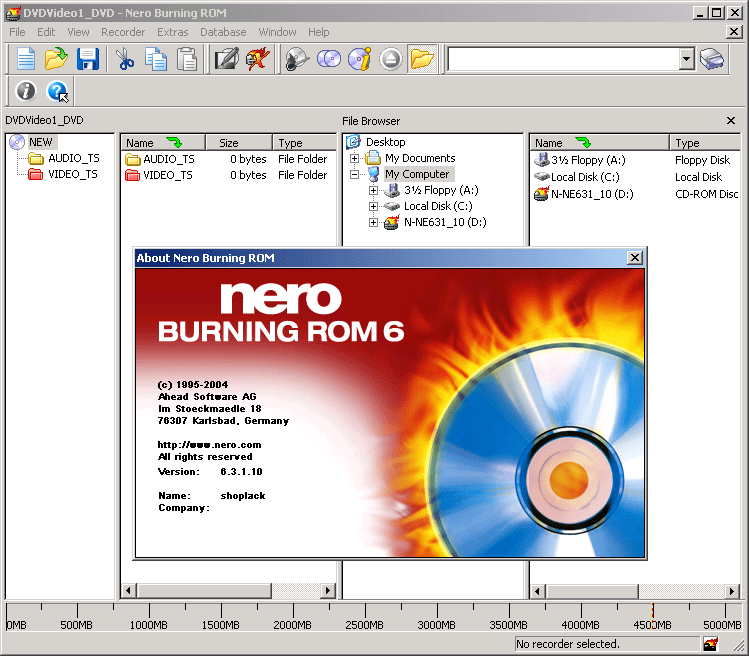Click the File Browser list scrollbar right arrow
This screenshot has height=656, width=749.
pos(731,591)
